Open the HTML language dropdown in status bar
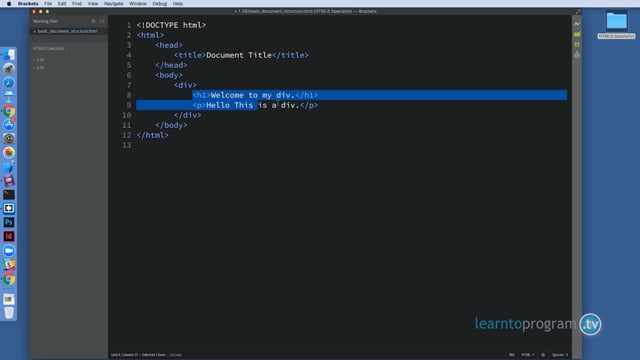Screen dimensions: 640x360 coord(527,355)
